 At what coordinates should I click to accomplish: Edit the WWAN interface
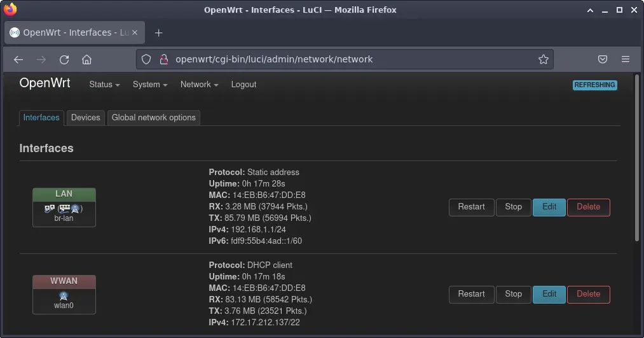point(549,294)
